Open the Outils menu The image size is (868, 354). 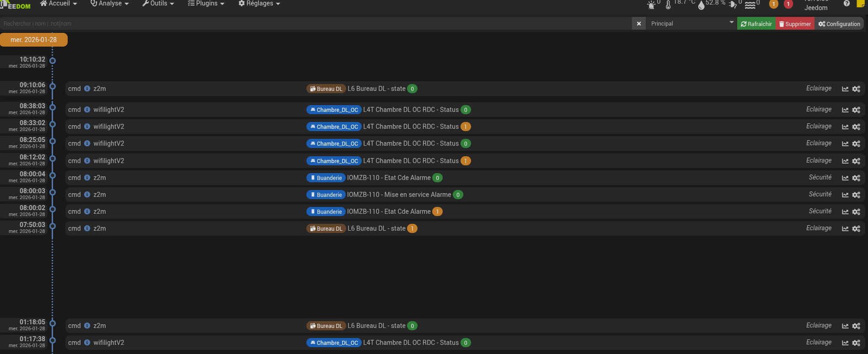158,4
